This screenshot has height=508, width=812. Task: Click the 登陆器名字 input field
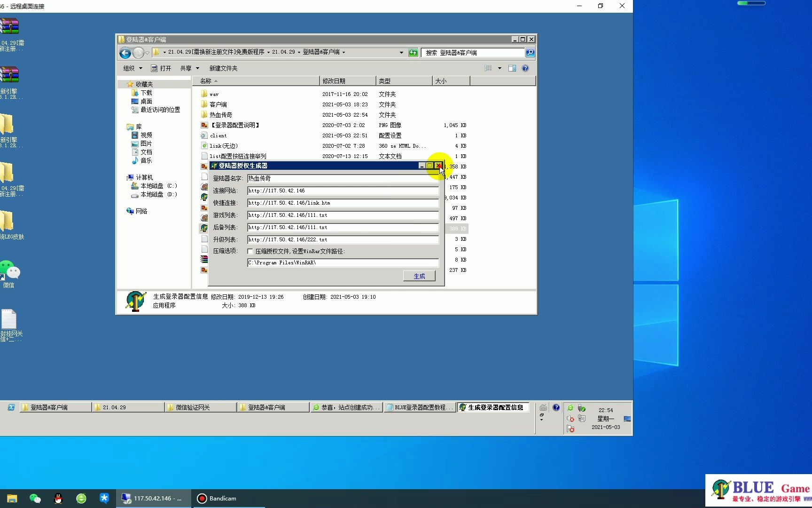coord(343,178)
